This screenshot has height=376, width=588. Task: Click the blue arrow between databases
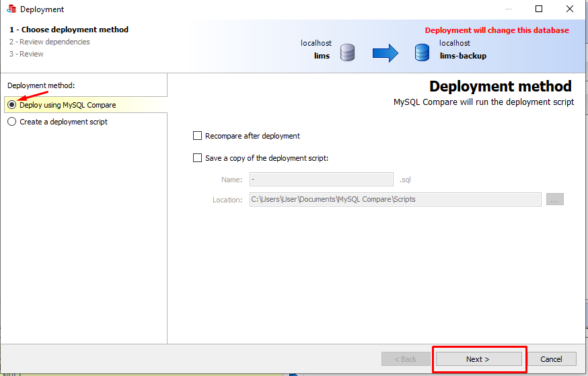385,53
